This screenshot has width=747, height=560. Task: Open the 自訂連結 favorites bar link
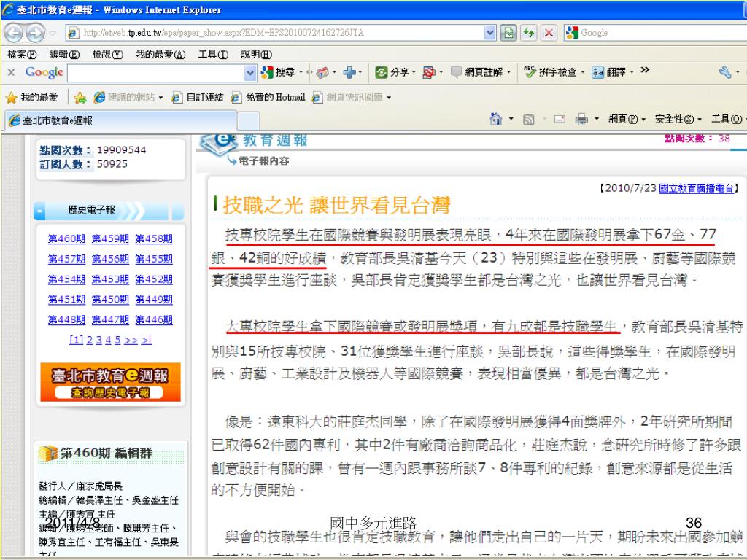(198, 97)
